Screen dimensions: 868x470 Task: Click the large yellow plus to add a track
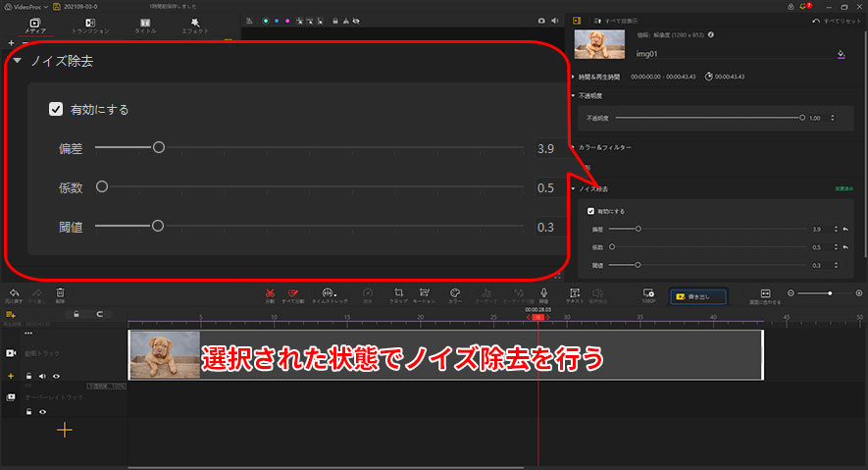click(64, 430)
